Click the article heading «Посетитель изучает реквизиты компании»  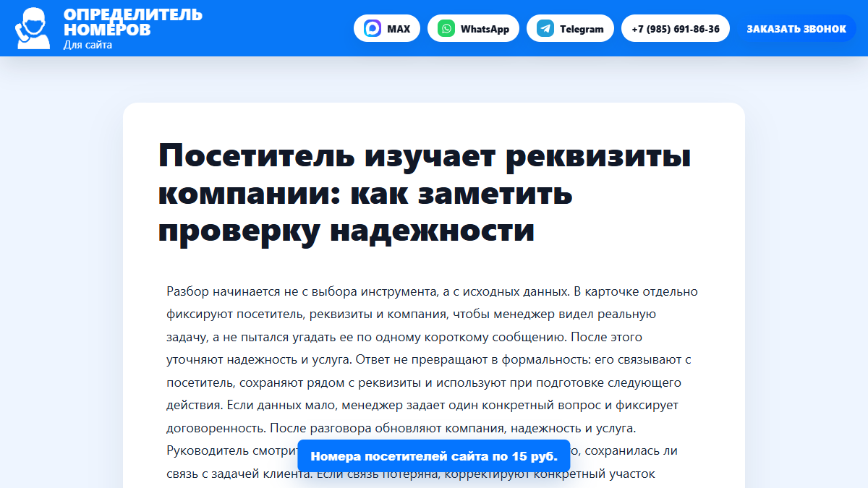425,194
